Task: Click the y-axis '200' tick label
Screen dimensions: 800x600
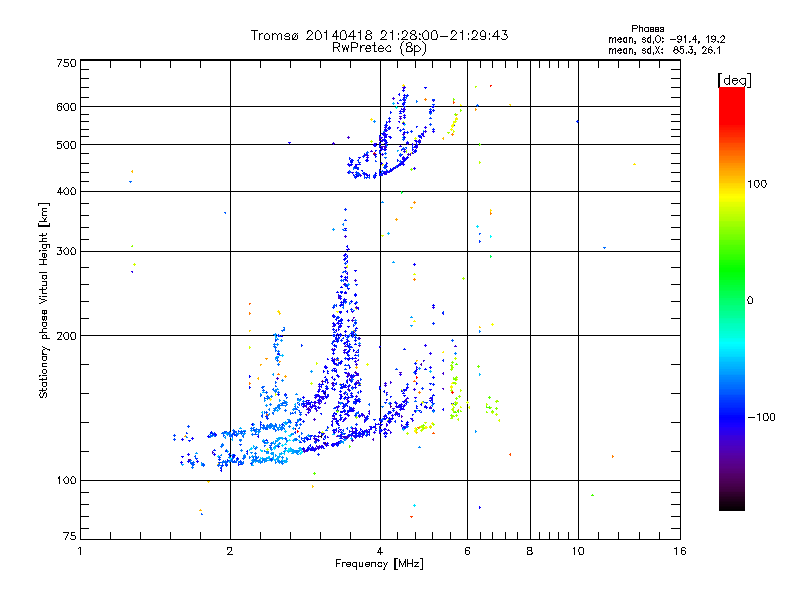Action: pos(66,336)
